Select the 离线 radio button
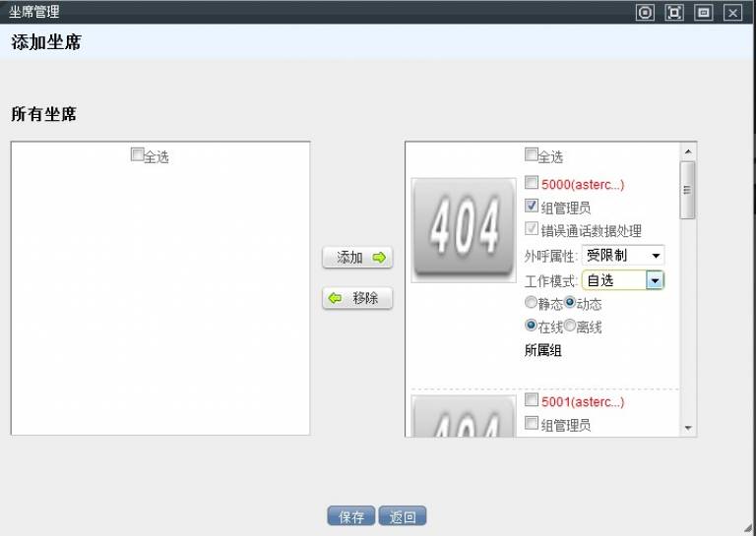 (570, 326)
